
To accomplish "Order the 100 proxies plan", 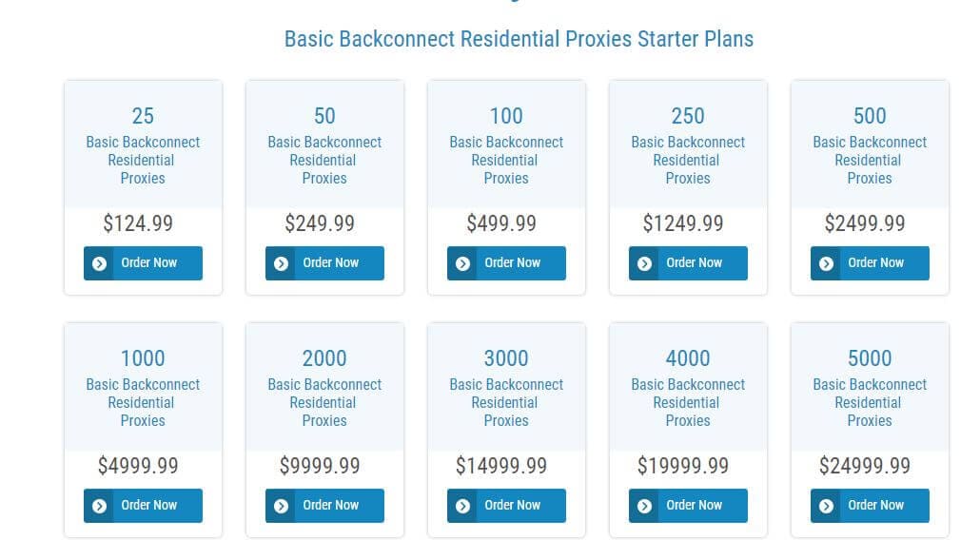I will click(506, 263).
